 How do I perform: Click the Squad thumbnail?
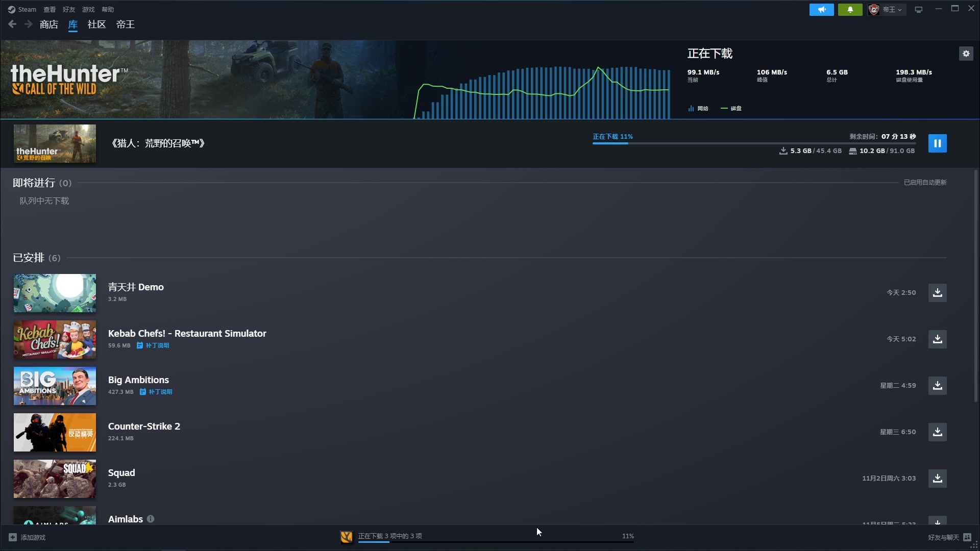point(55,479)
